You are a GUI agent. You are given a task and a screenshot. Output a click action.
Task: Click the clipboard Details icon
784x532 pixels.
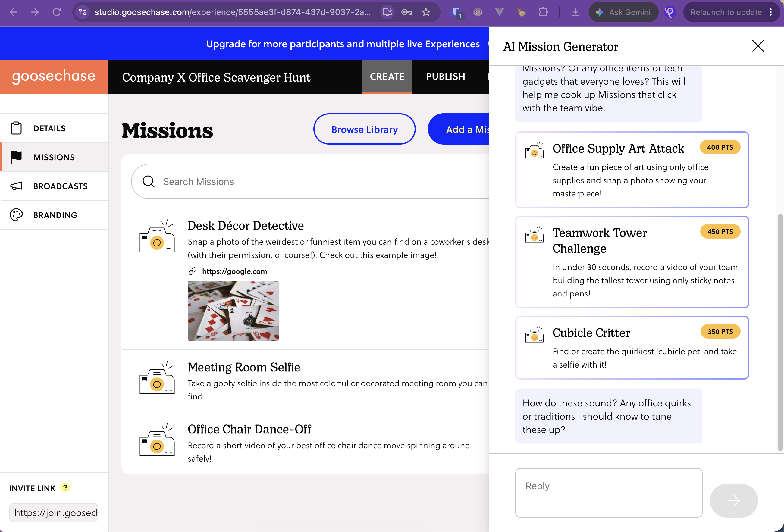click(16, 128)
